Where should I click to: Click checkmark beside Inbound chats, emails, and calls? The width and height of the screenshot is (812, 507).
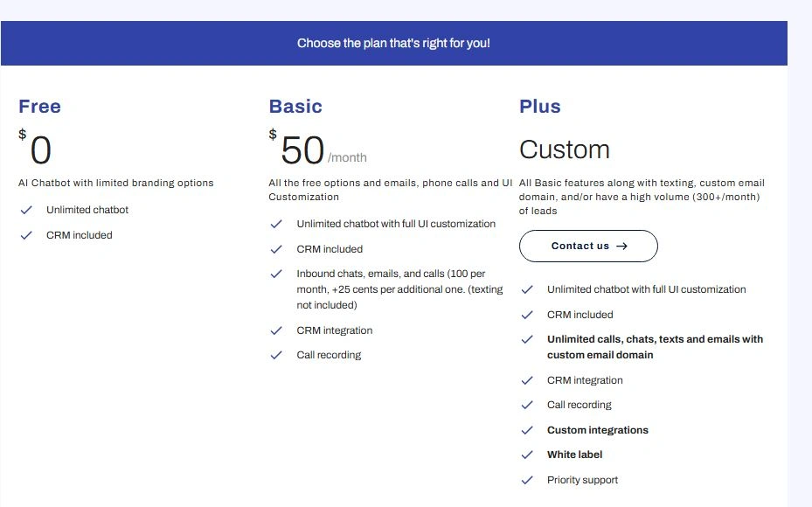(276, 274)
